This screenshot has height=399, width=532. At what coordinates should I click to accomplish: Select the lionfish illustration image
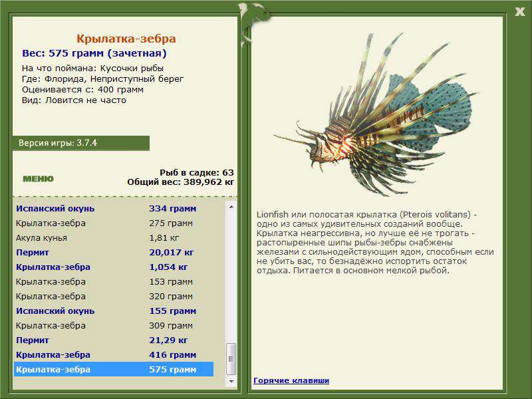(x=376, y=114)
